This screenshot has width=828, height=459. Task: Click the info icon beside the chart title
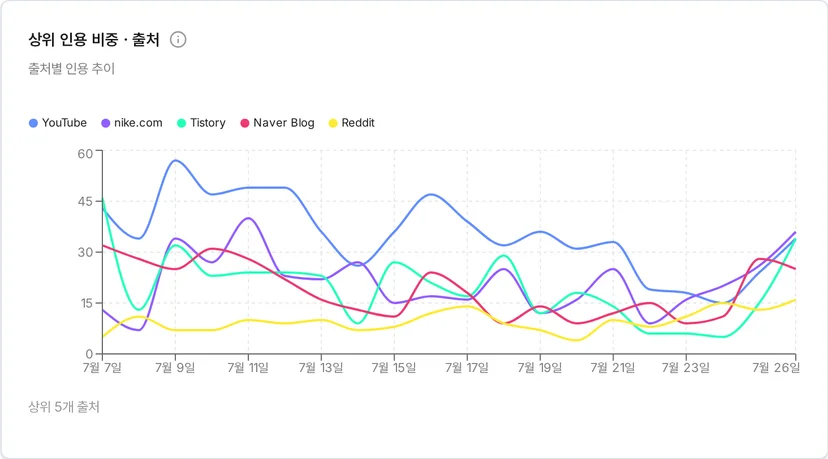178,40
